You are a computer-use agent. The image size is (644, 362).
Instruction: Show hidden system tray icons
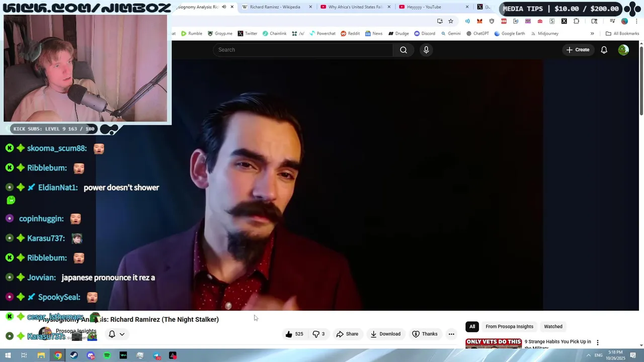(588, 355)
